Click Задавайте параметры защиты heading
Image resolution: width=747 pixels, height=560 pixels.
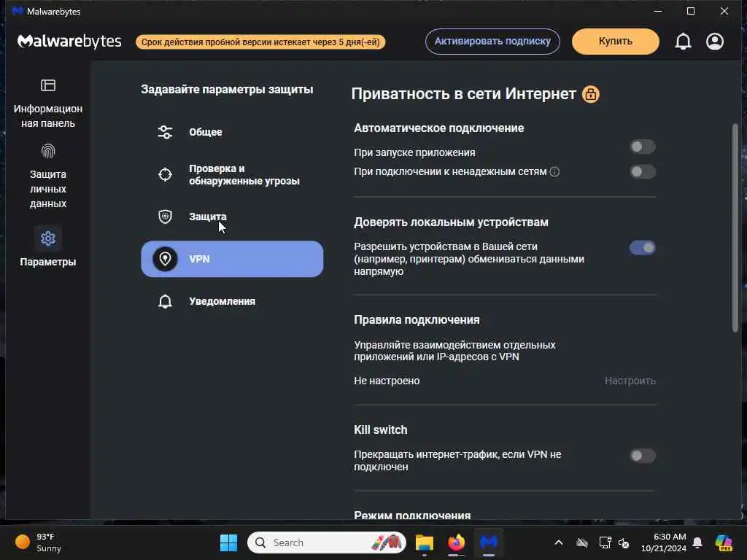point(228,90)
